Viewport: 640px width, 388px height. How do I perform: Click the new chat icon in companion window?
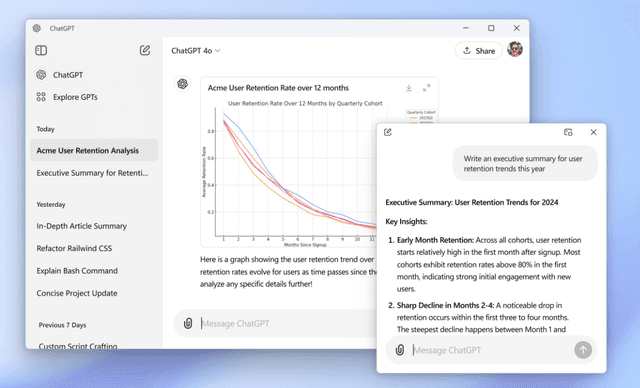pos(388,132)
